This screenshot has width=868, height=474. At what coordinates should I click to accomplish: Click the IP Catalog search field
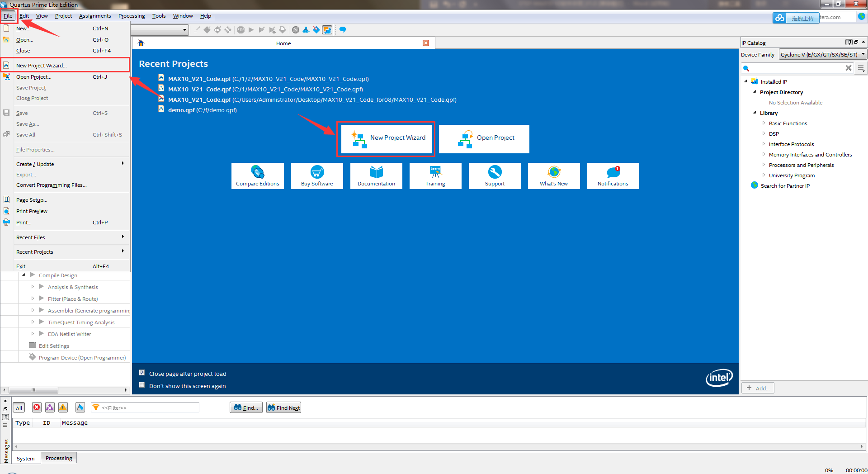pyautogui.click(x=797, y=68)
